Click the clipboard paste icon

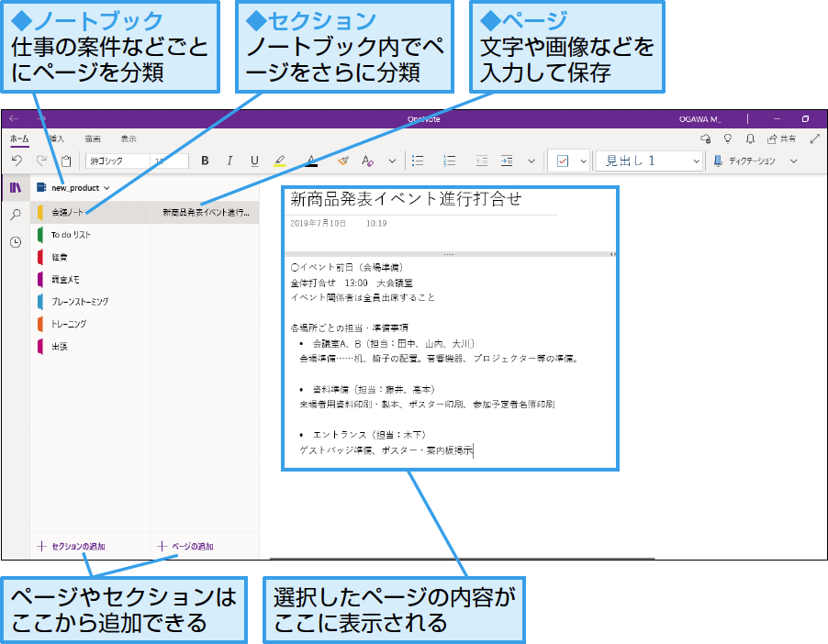65,161
